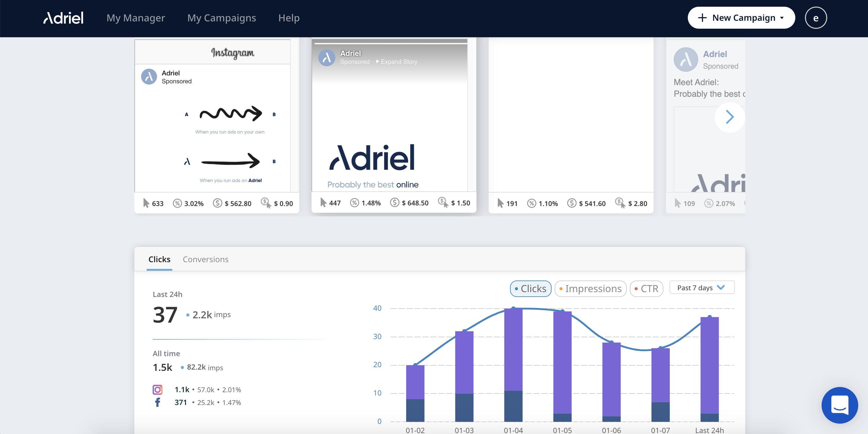Image resolution: width=868 pixels, height=434 pixels.
Task: Open the My Manager menu
Action: pyautogui.click(x=136, y=18)
